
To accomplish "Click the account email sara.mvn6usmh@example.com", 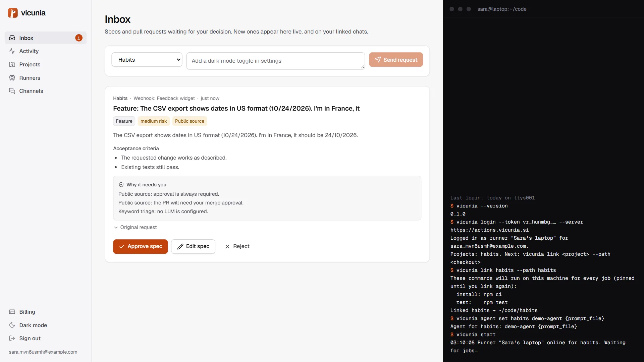I will (43, 352).
